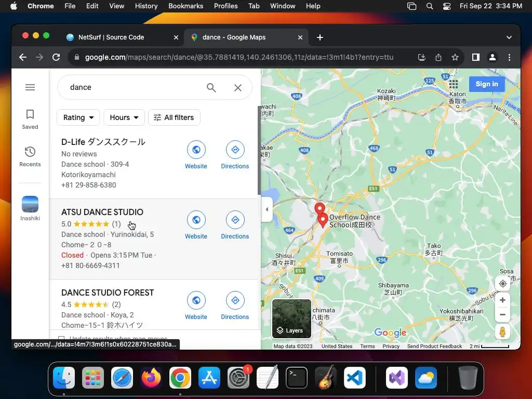The image size is (532, 399).
Task: Click the United States footer link
Action: tap(337, 346)
